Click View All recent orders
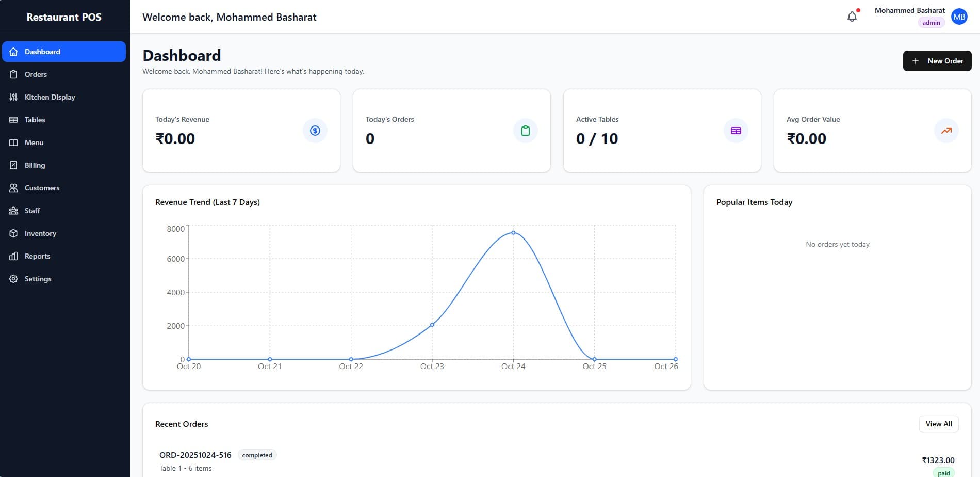 tap(938, 424)
